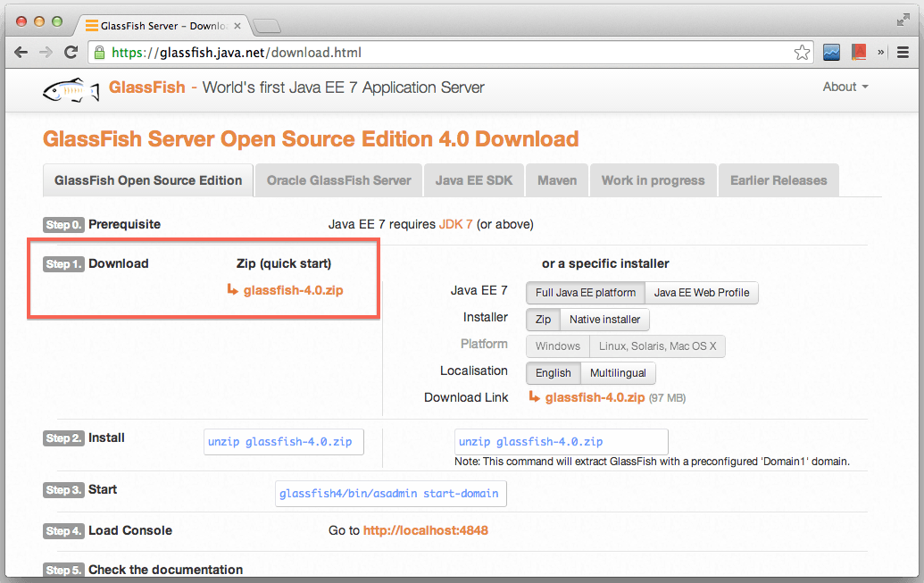Click the quick-start unzip command box
Image resolution: width=924 pixels, height=583 pixels.
pos(283,442)
